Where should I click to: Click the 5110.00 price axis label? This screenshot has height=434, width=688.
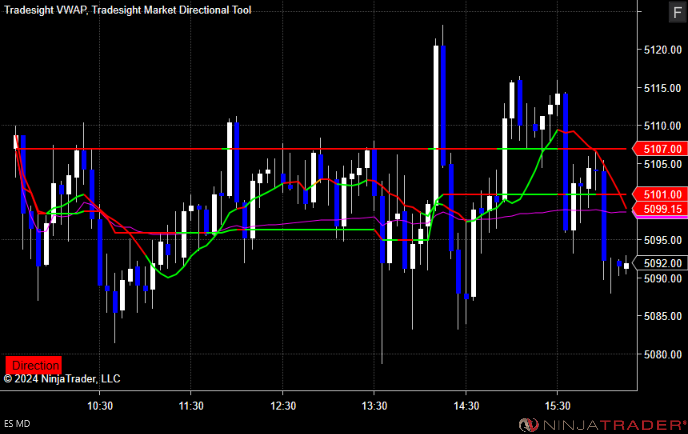[x=663, y=126]
